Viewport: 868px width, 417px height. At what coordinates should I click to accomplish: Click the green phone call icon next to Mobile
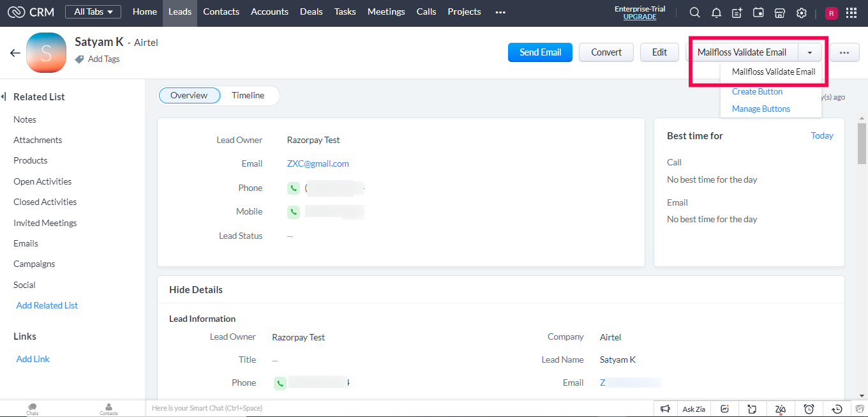(294, 212)
